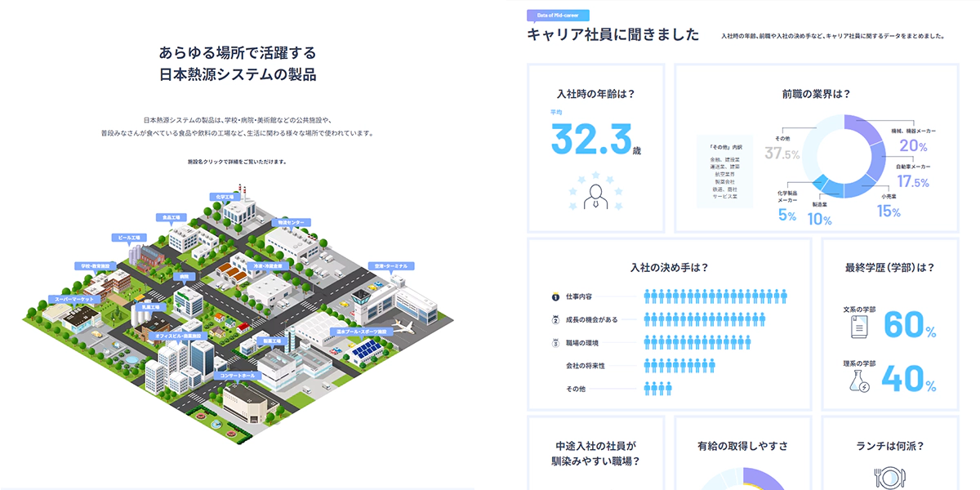Click the 17.5% value in the chart
This screenshot has width=980, height=490.
[x=913, y=182]
